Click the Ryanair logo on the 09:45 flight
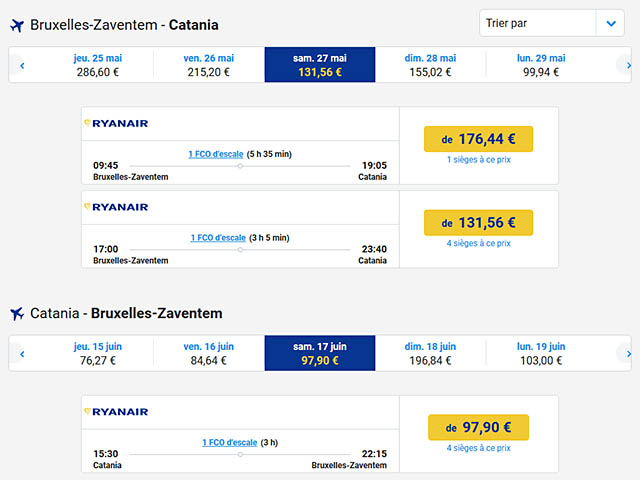The width and height of the screenshot is (640, 480). [x=118, y=124]
